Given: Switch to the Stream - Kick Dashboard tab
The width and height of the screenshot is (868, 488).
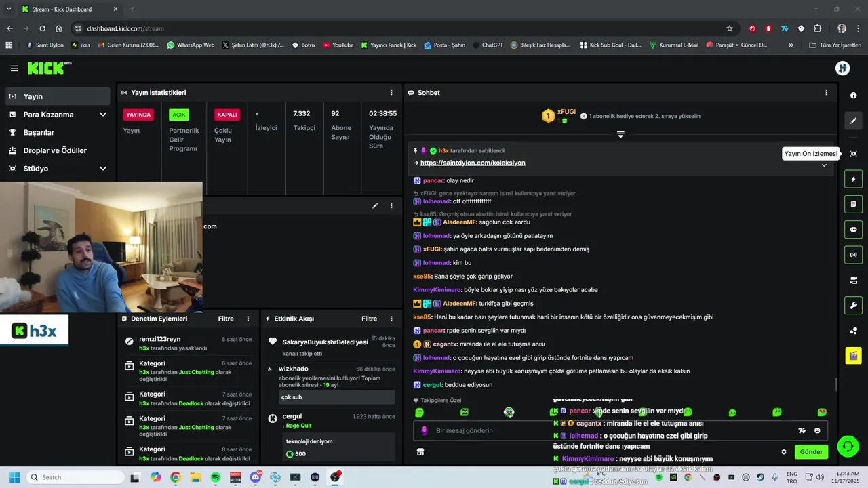Looking at the screenshot, I should [x=68, y=9].
